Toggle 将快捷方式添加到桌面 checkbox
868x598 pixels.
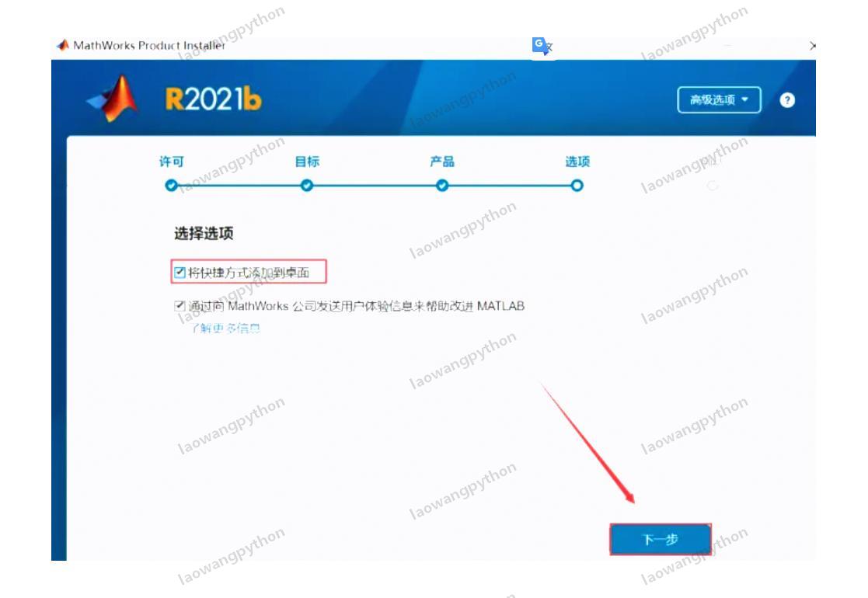tap(180, 272)
